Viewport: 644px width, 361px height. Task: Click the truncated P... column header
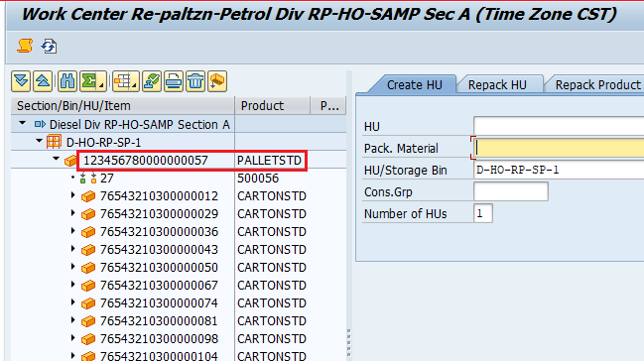click(x=328, y=105)
